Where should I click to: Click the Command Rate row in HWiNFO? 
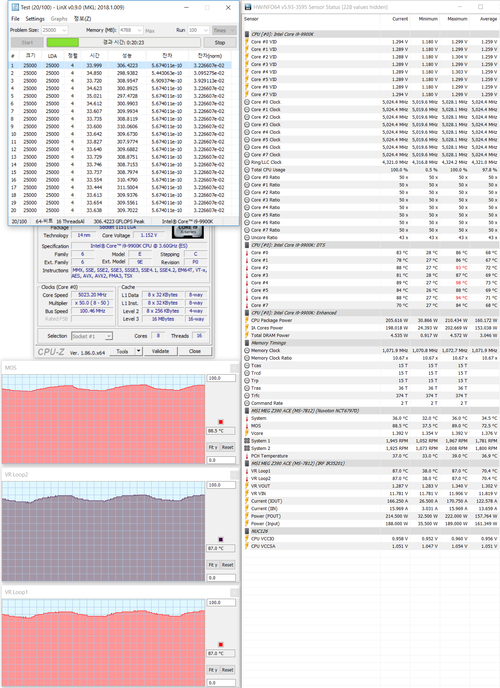tap(371, 403)
